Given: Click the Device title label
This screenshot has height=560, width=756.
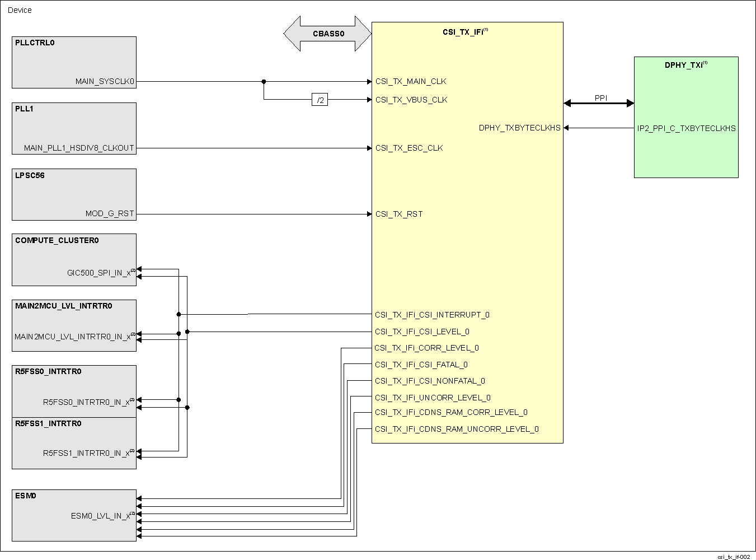Looking at the screenshot, I should (21, 10).
